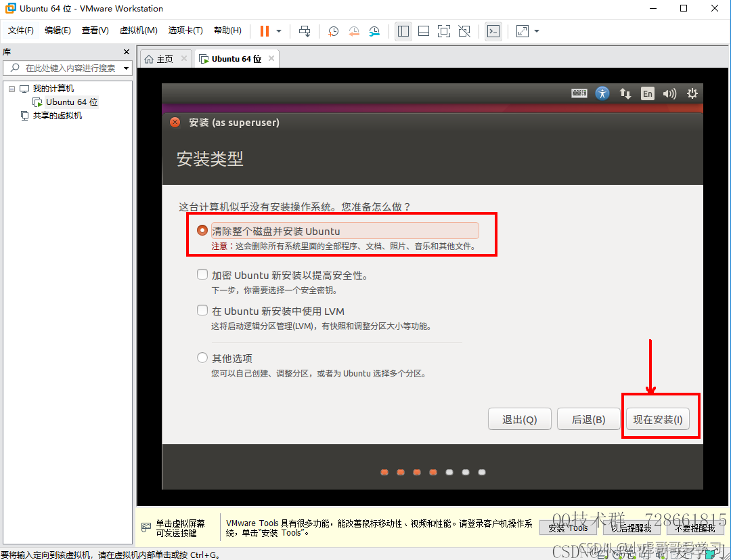Image resolution: width=731 pixels, height=560 pixels.
Task: Click the keyboard icon in the hint bar
Action: point(146,527)
